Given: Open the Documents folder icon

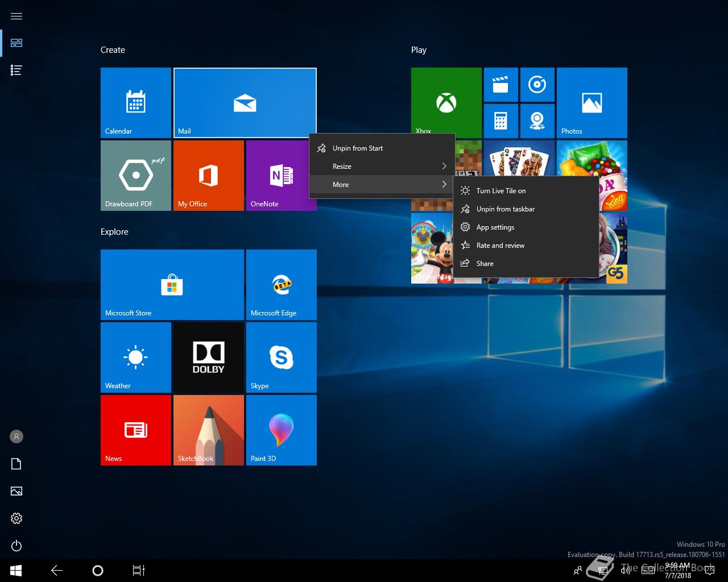Looking at the screenshot, I should point(16,464).
